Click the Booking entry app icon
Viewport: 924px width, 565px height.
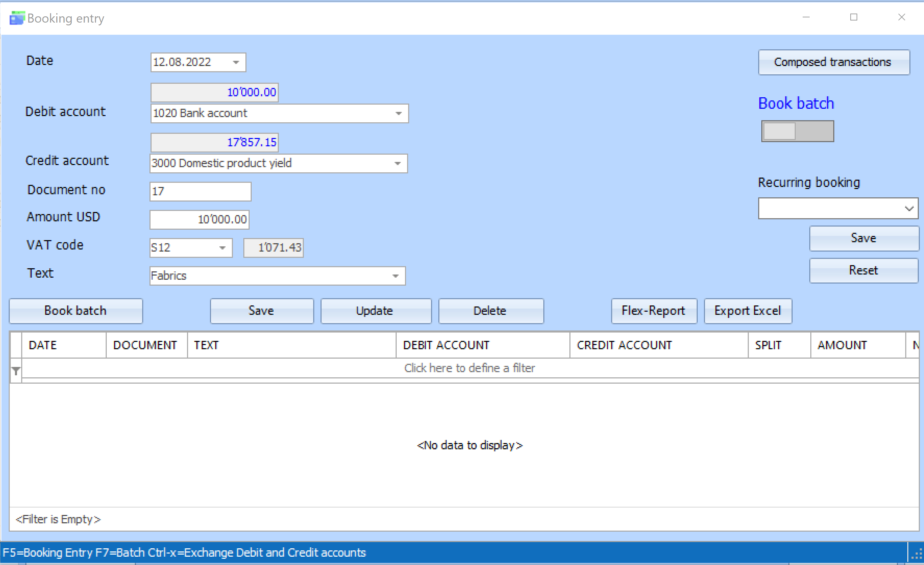click(x=17, y=18)
